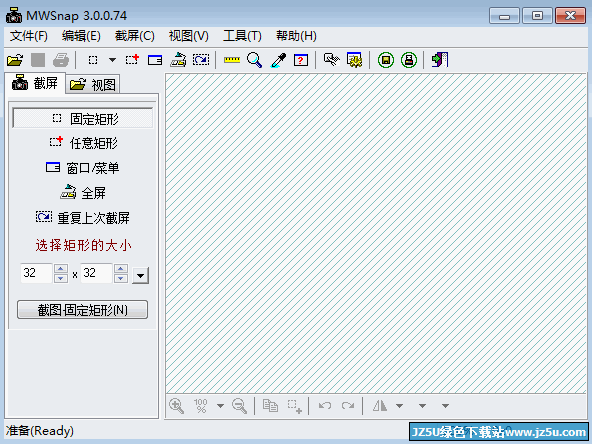The height and width of the screenshot is (444, 592).
Task: Pick the color eyedropper tool
Action: [x=278, y=60]
